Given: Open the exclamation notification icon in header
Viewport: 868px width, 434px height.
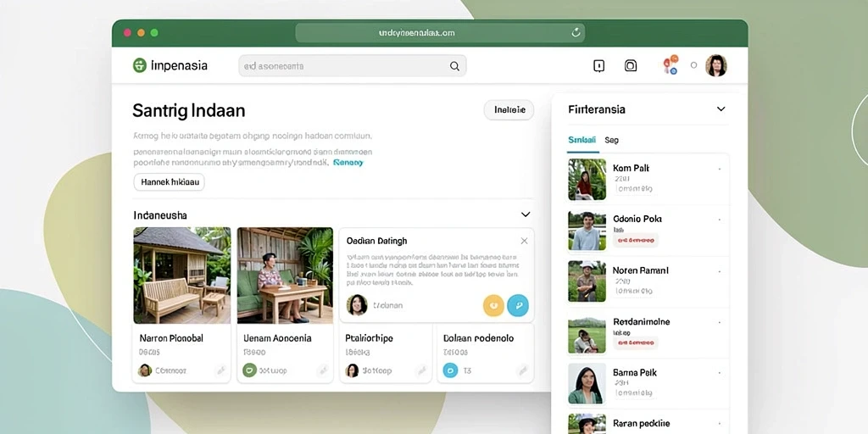Looking at the screenshot, I should pos(598,66).
